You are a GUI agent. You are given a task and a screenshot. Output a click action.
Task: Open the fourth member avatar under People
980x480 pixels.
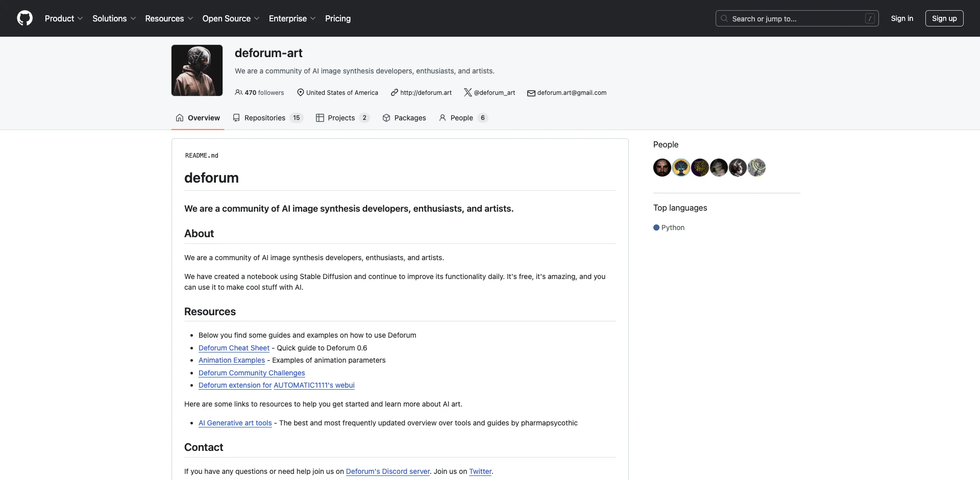pyautogui.click(x=719, y=167)
